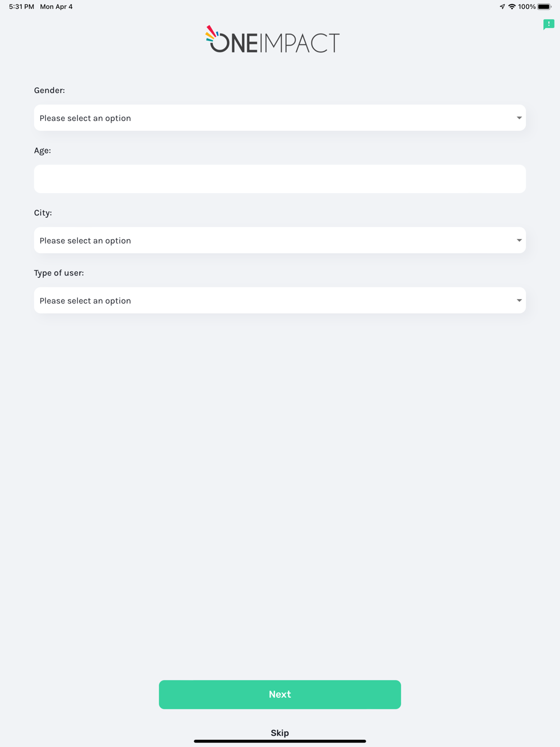Open the green feedback message icon
This screenshot has height=747, width=560.
[548, 24]
